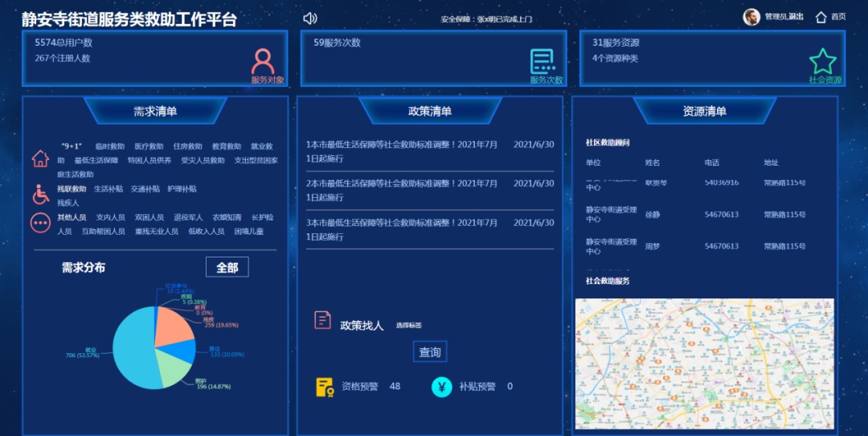Screen dimensions: 868x436
Task: Open the first policy item in 政策清单
Action: click(402, 150)
